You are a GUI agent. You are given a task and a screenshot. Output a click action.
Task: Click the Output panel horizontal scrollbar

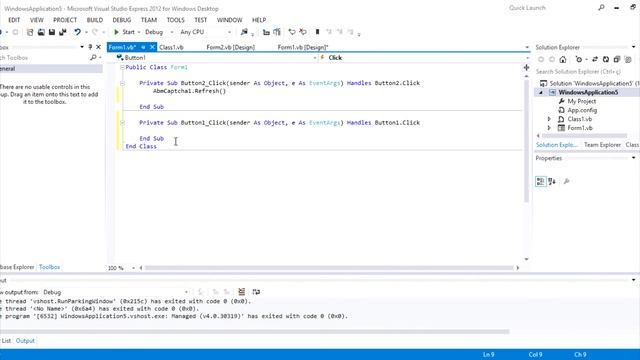255,331
